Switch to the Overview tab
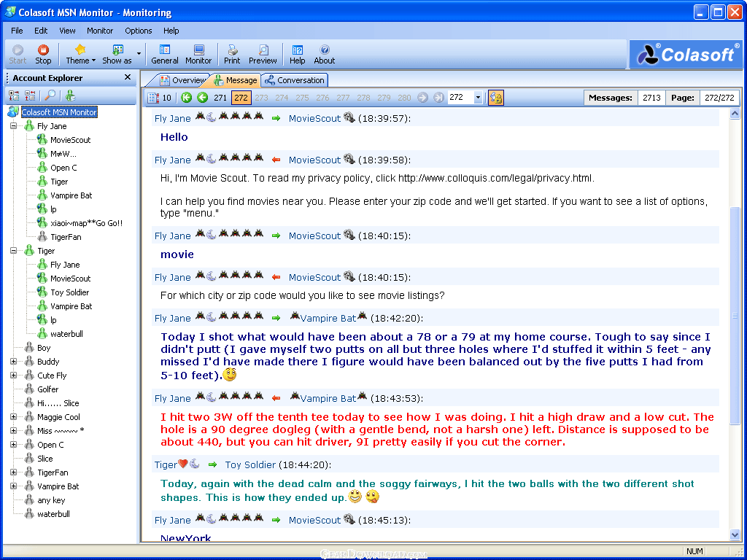The width and height of the screenshot is (747, 560). 183,80
